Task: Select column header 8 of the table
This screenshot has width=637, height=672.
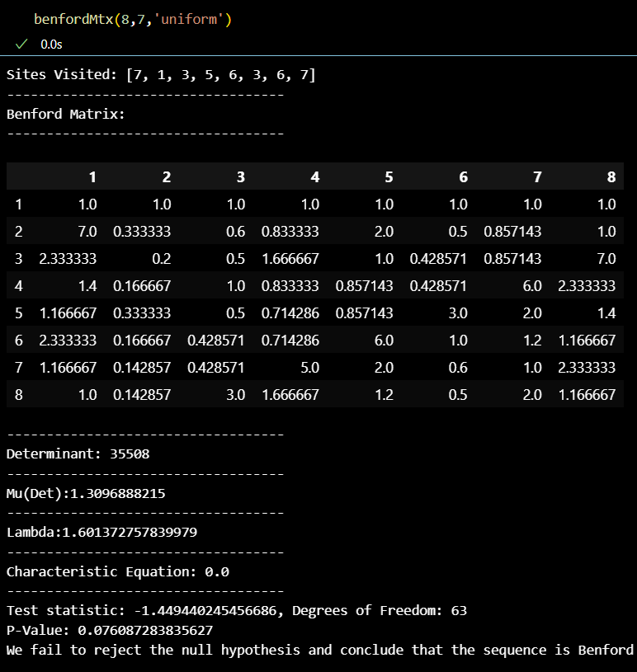Action: (x=611, y=177)
